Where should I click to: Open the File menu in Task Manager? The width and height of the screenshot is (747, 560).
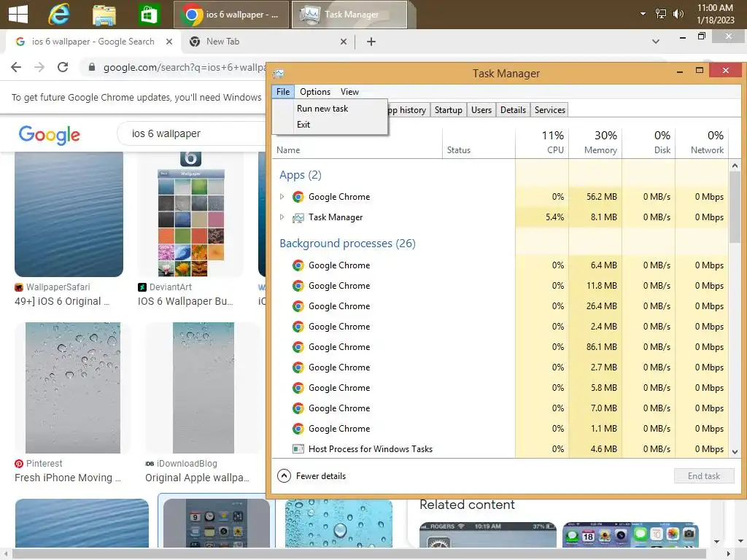point(283,91)
